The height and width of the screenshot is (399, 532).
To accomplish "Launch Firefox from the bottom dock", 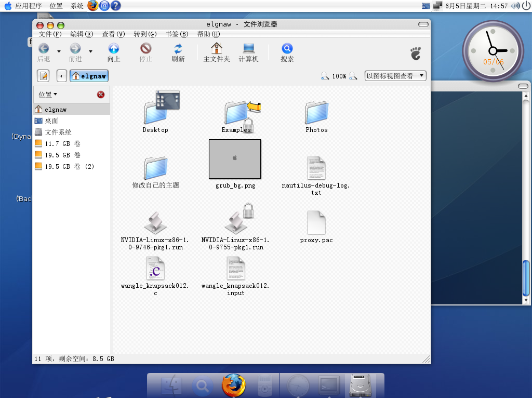I will pos(234,385).
